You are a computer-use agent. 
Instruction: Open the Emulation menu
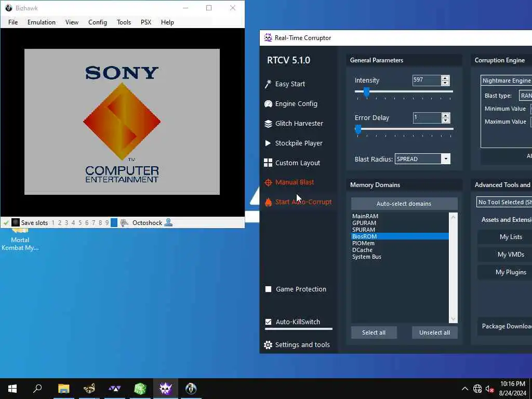point(42,22)
